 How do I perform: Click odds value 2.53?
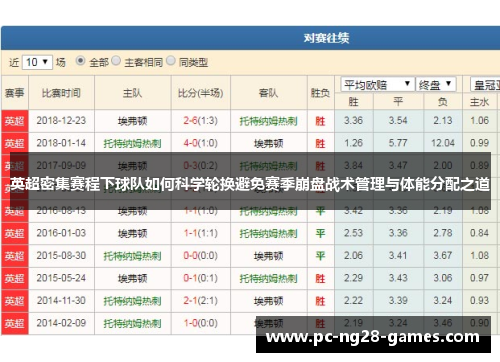click(353, 233)
